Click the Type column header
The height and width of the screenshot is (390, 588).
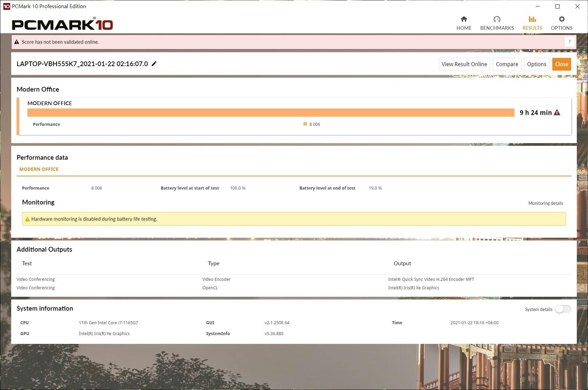213,263
